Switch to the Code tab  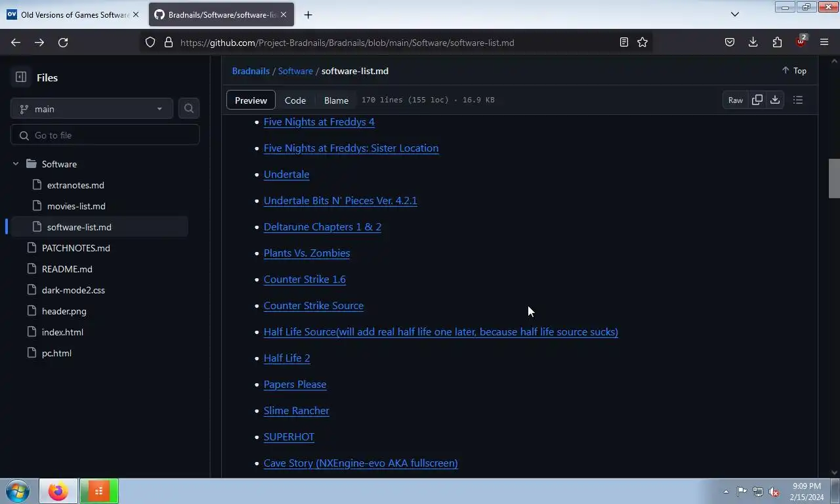(x=295, y=100)
